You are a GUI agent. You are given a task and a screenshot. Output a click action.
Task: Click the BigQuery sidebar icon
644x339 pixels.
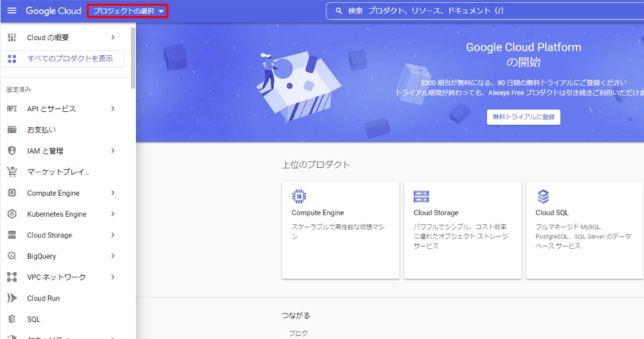(12, 256)
